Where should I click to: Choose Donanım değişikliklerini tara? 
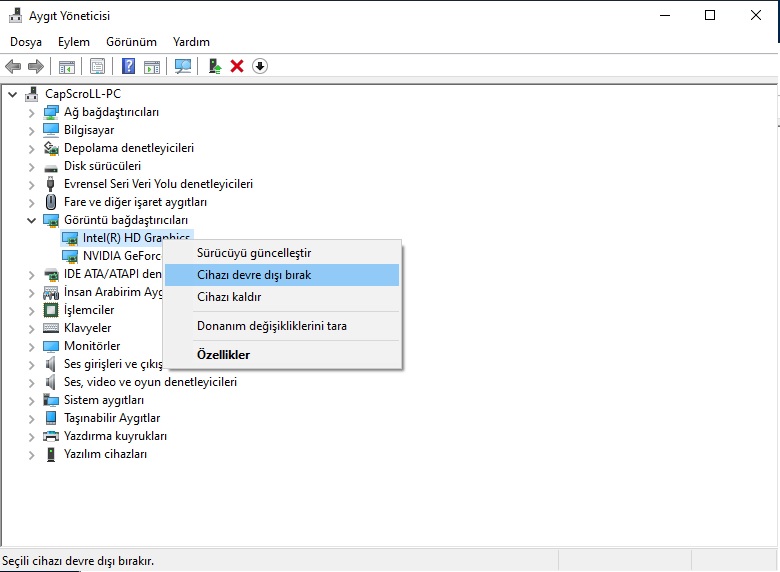pyautogui.click(x=282, y=326)
